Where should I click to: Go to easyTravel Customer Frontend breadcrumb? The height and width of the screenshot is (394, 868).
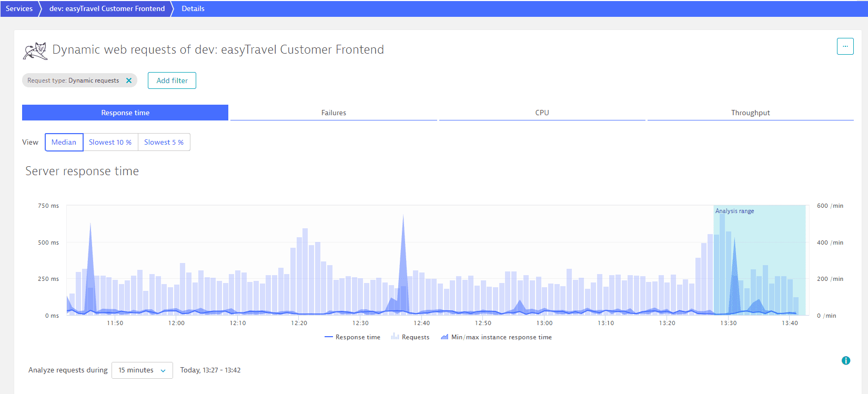[x=107, y=8]
